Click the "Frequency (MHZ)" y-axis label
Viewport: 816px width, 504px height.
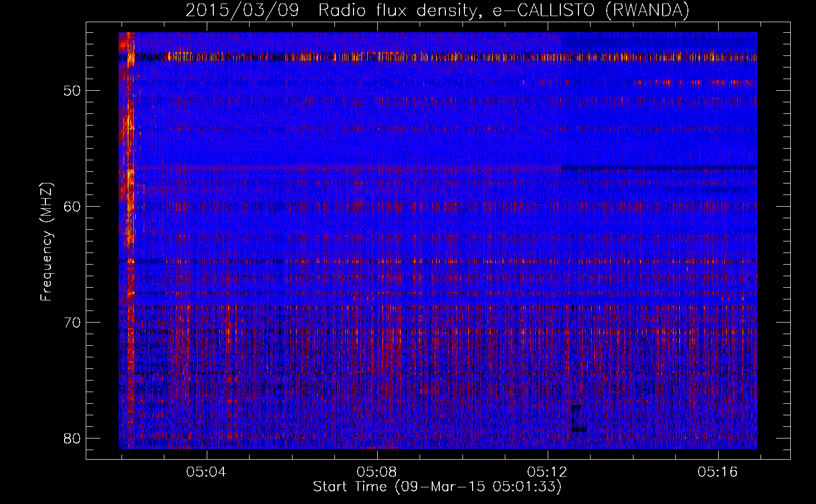coord(46,242)
